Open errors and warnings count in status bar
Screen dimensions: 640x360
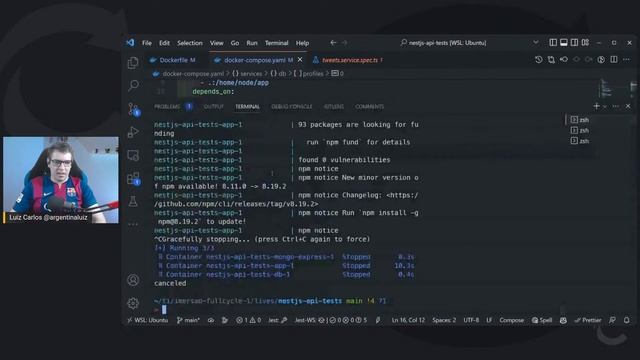tap(248, 320)
